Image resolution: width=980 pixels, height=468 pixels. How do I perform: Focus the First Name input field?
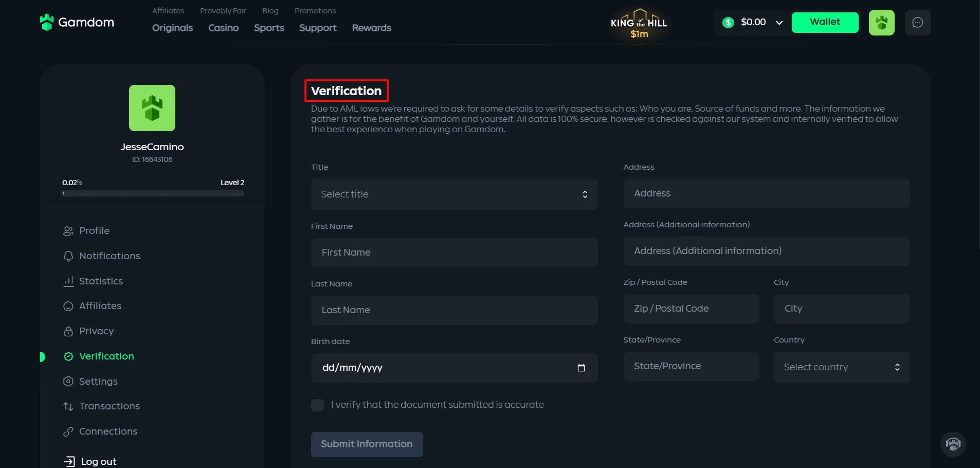pos(454,253)
